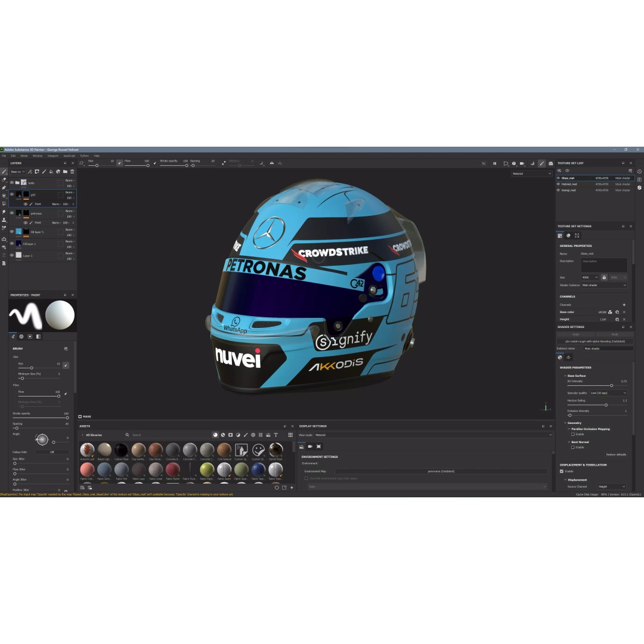The image size is (644, 644).
Task: Select the Paint brush tool in left toolbar
Action: tap(4, 172)
